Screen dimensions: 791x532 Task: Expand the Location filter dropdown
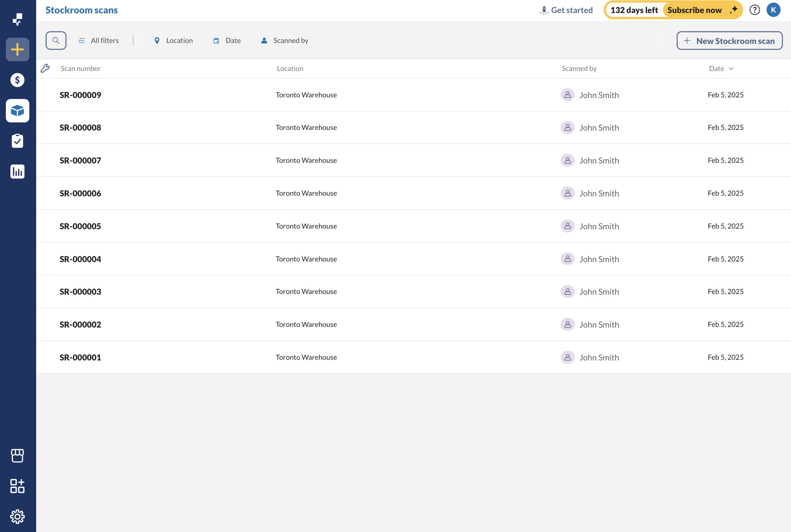pos(173,41)
